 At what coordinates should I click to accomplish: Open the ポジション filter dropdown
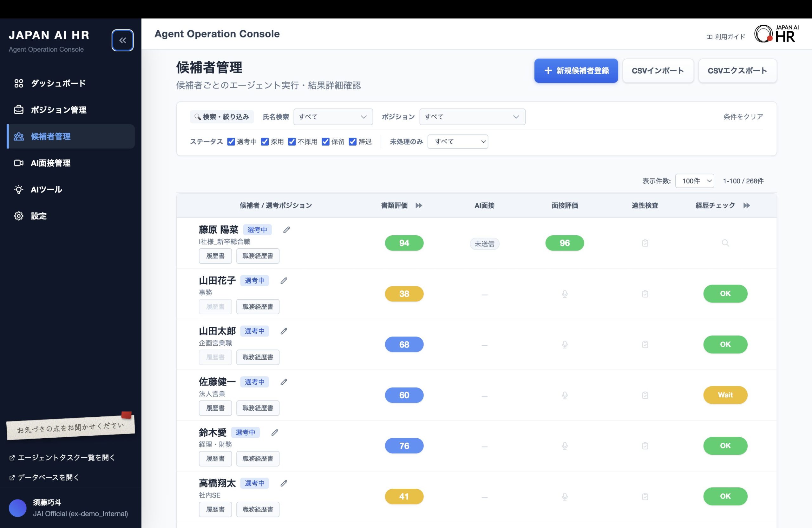pyautogui.click(x=472, y=117)
